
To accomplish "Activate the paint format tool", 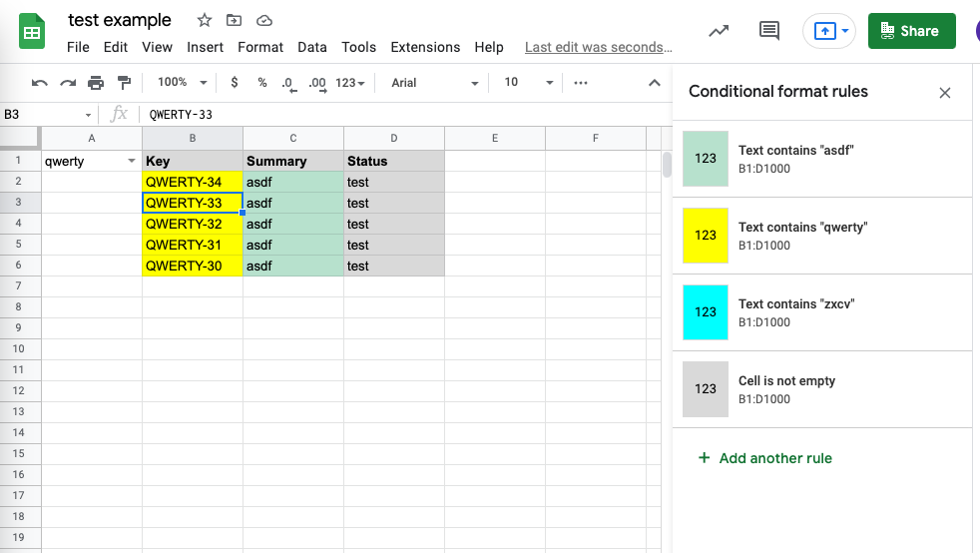I will 125,83.
